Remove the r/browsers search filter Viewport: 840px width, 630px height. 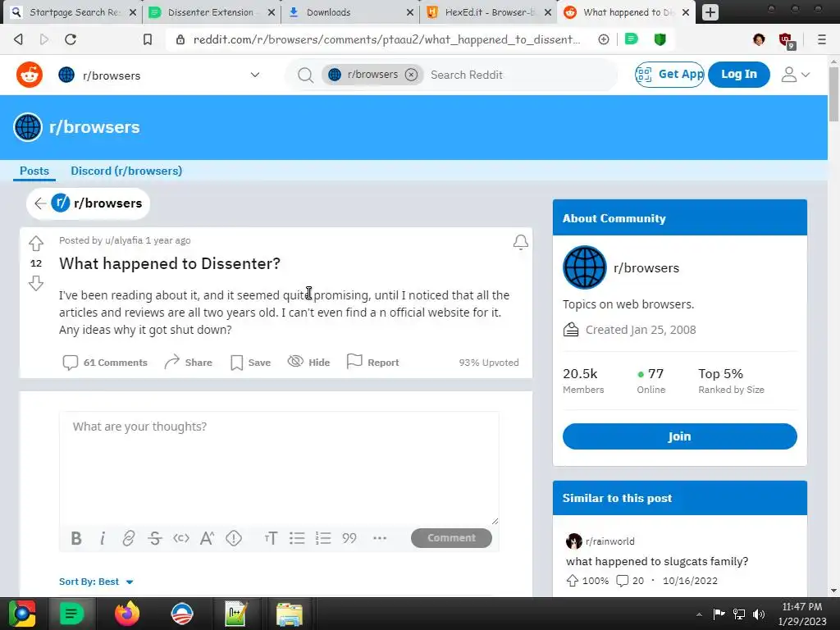[x=411, y=75]
